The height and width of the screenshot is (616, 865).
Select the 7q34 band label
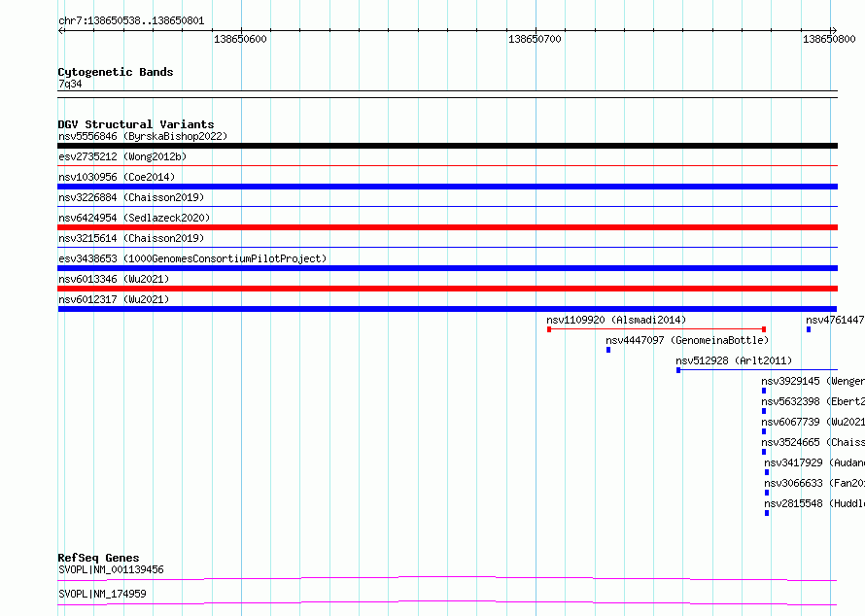coord(70,84)
